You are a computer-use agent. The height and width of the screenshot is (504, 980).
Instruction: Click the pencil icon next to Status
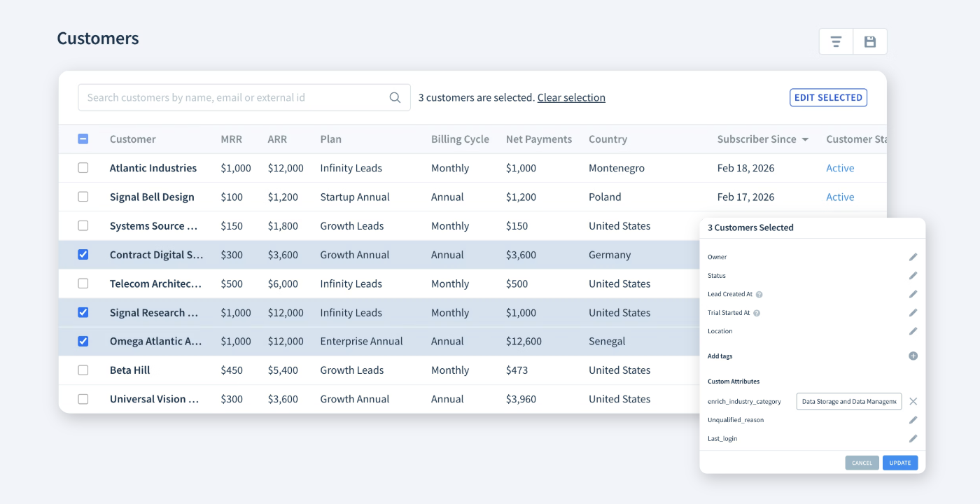tap(912, 275)
